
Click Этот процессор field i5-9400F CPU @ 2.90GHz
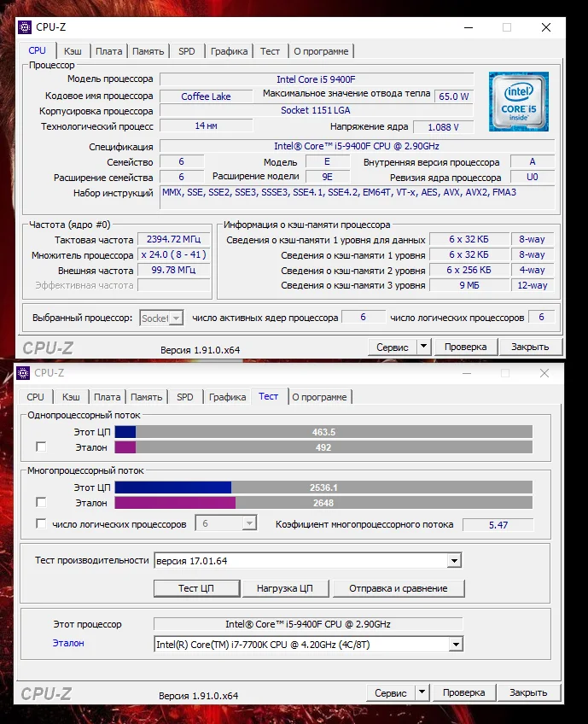tap(308, 624)
